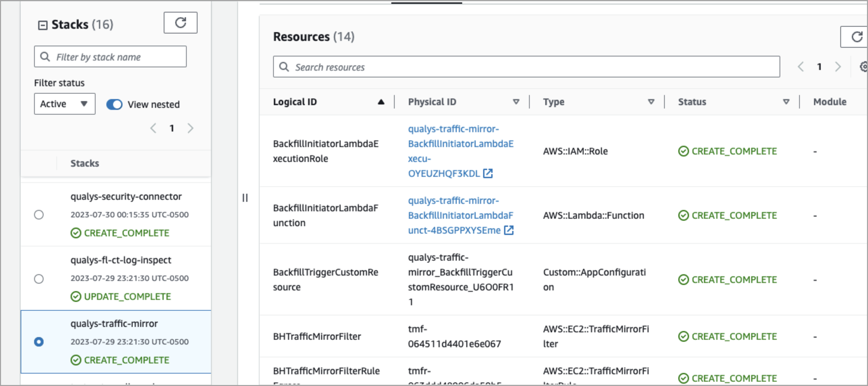The image size is (868, 386).
Task: Open BackfillInitiatorLambdaFunction physical ID link
Action: pos(461,215)
